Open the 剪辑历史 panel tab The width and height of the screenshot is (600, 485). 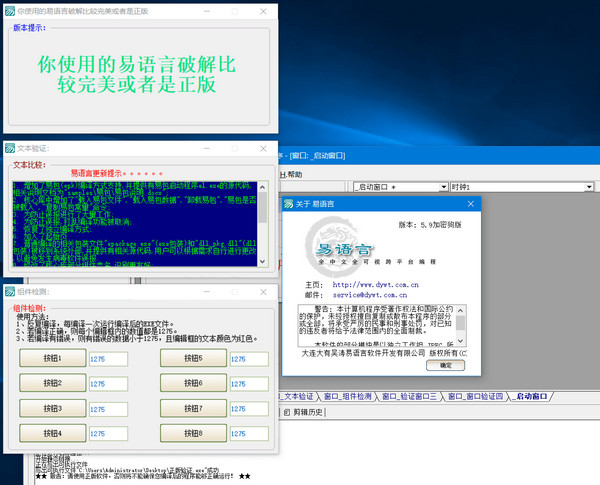304,412
